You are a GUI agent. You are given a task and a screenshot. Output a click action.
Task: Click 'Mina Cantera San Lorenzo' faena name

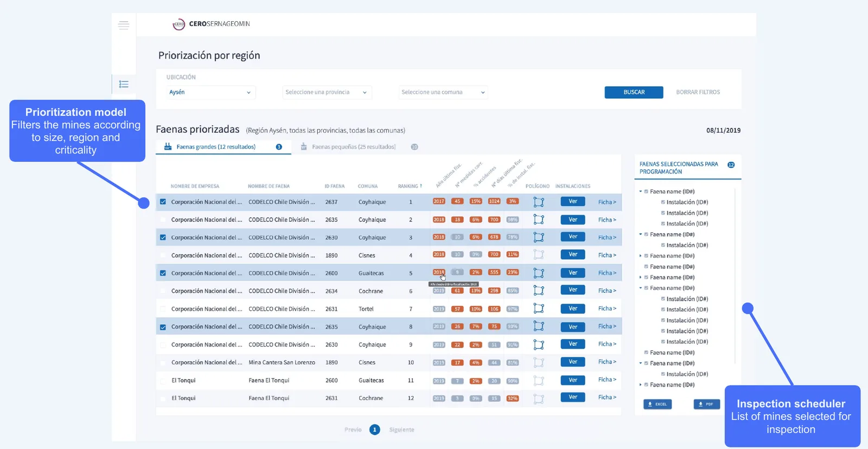(x=282, y=363)
